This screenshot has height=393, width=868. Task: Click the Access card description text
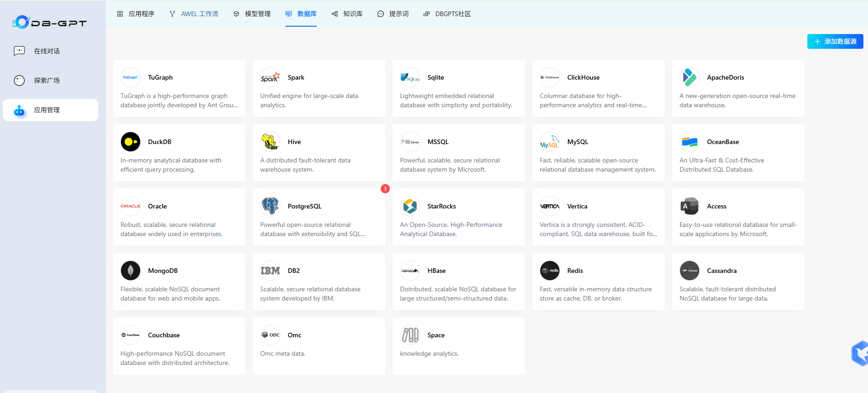(x=738, y=229)
